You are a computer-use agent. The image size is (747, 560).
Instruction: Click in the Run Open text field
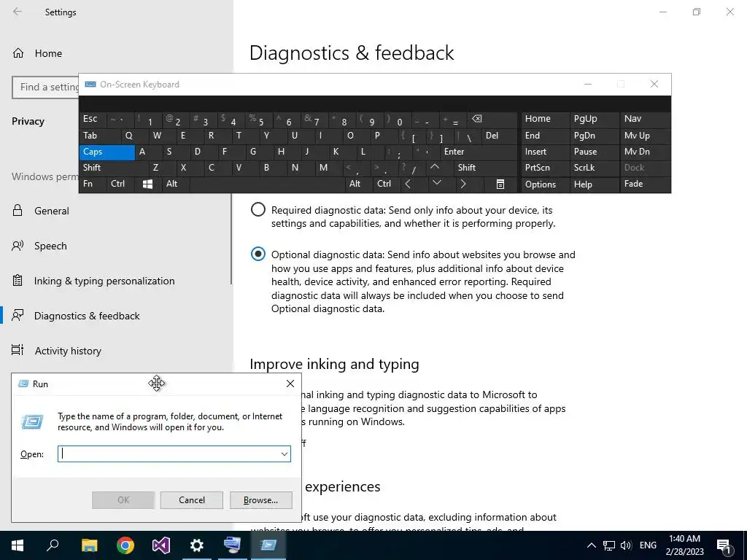click(x=169, y=454)
